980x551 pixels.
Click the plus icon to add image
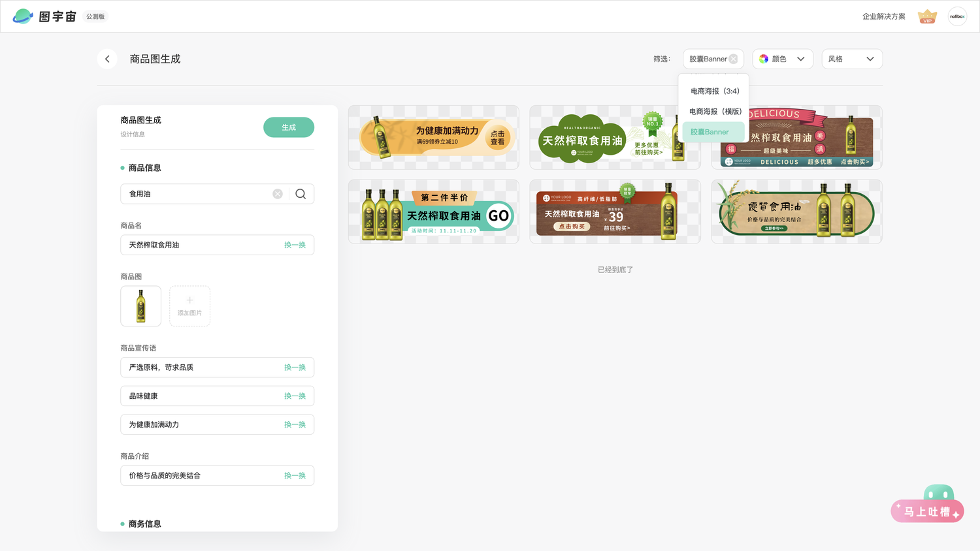click(189, 300)
